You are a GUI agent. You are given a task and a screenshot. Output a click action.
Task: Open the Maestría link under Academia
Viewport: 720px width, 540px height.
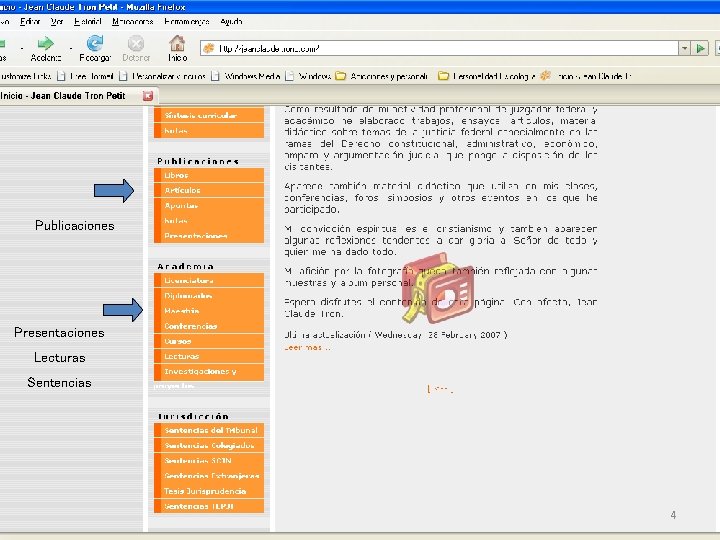pos(209,311)
